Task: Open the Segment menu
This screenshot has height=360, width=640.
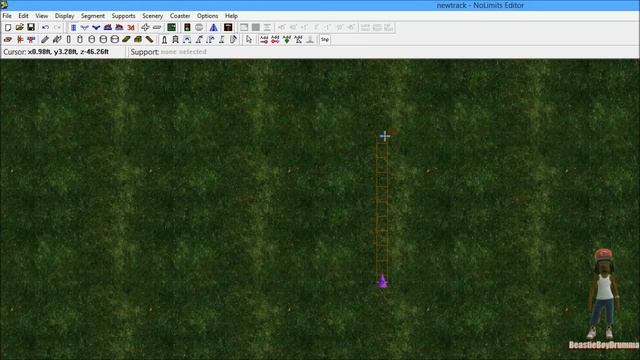Action: pos(93,16)
